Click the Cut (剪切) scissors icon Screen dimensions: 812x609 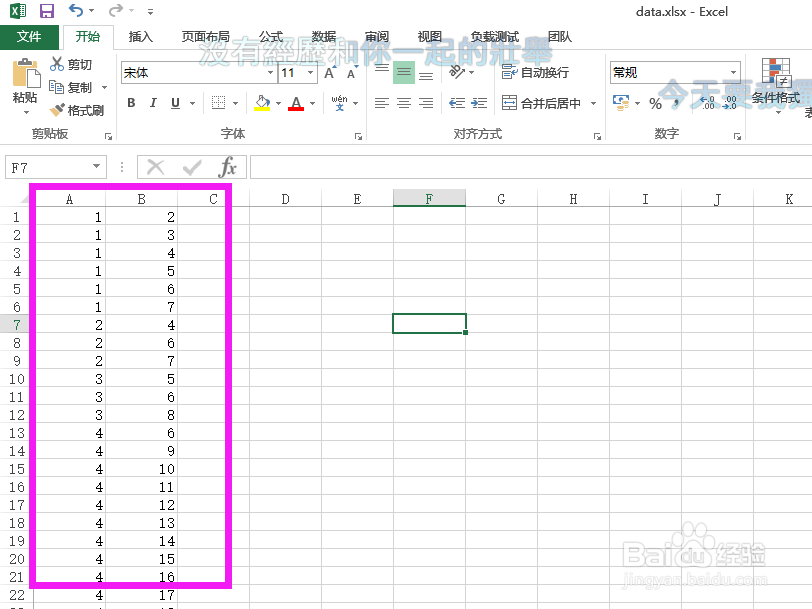[57, 64]
